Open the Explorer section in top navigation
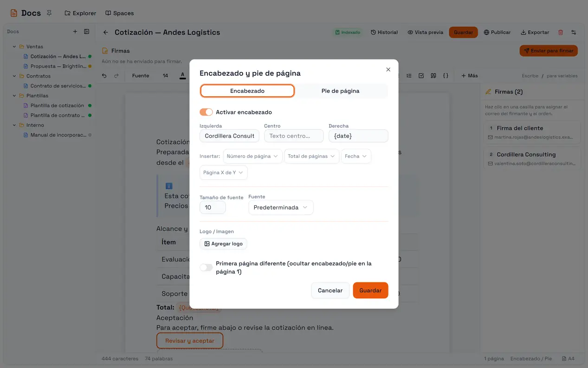 pos(80,13)
